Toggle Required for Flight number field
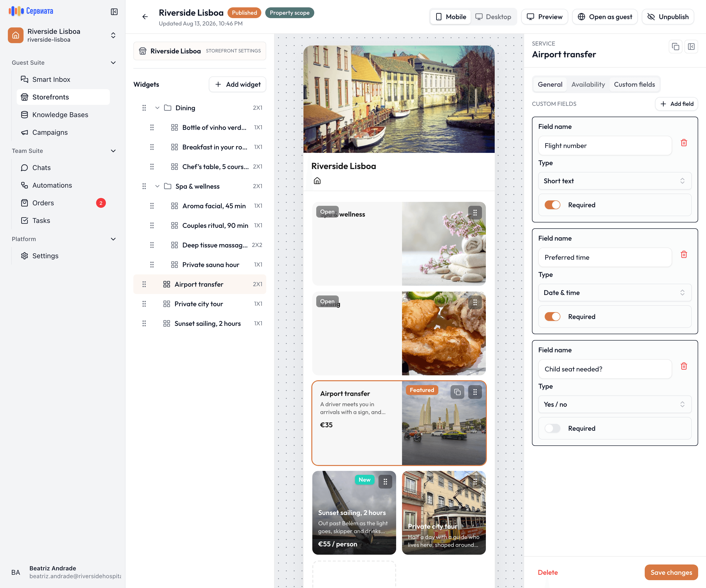The width and height of the screenshot is (706, 588). [552, 205]
